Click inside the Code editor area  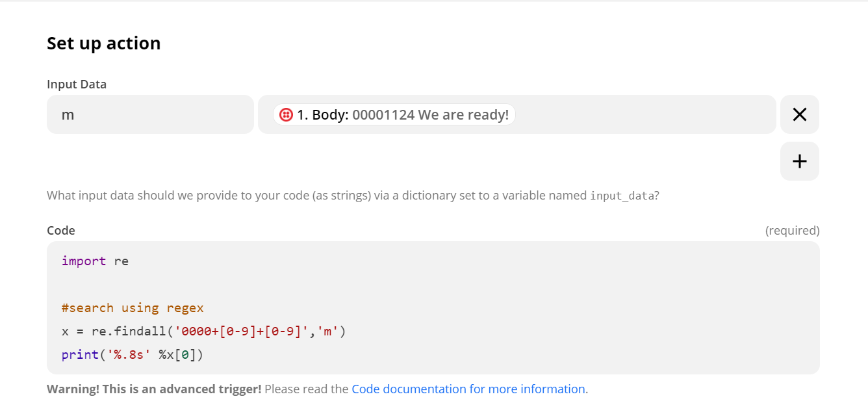(433, 307)
